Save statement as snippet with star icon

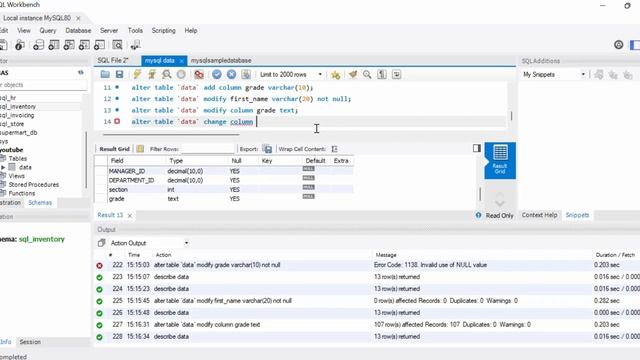(336, 74)
